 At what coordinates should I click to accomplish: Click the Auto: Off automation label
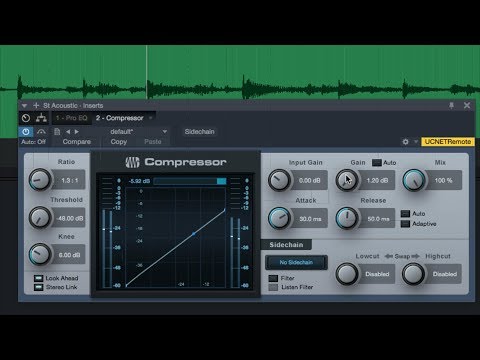coord(33,142)
